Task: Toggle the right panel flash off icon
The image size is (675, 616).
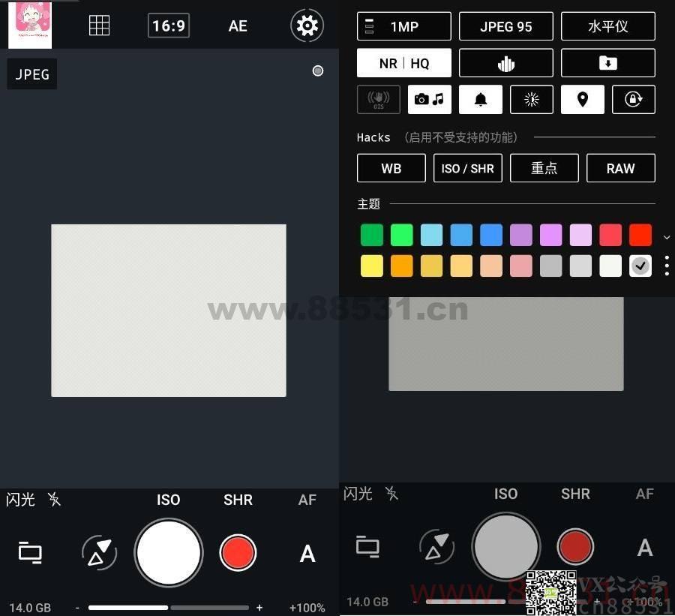Action: coord(391,493)
